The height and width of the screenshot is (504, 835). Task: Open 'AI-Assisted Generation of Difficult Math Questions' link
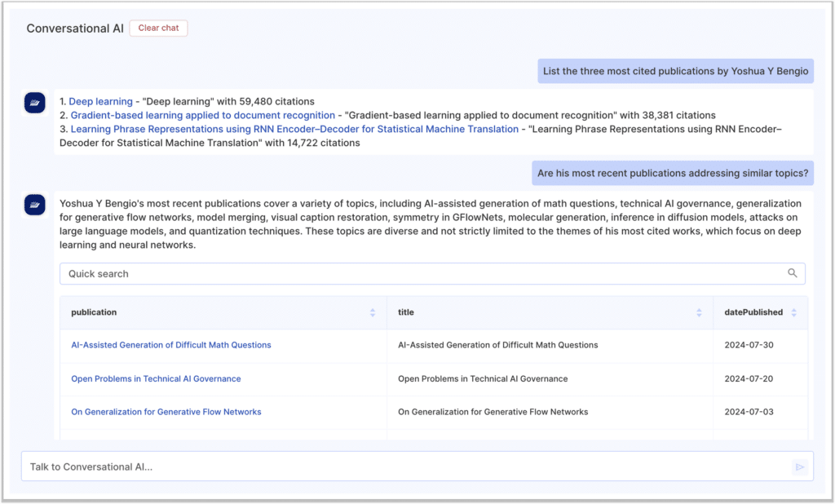171,345
